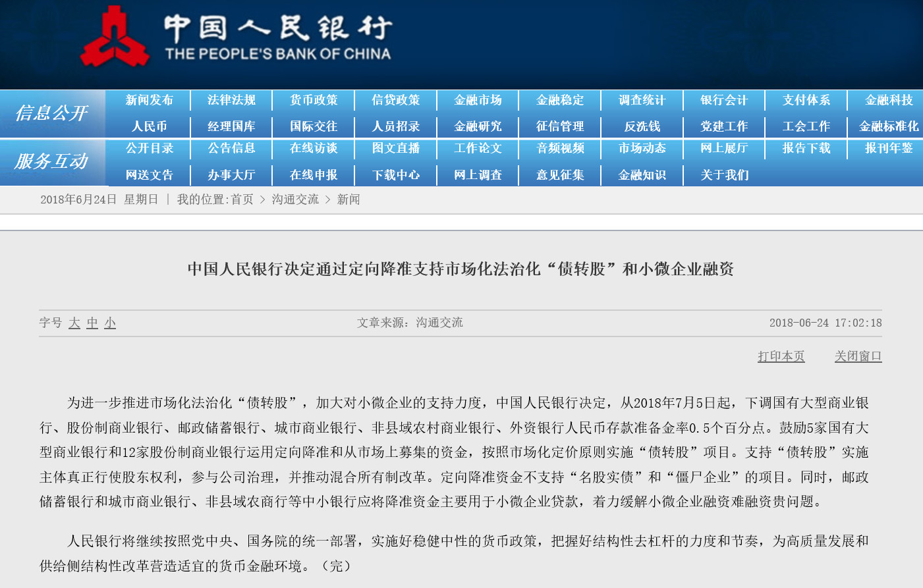Viewport: 923px width, 588px height.
Task: Click the timestamp 2018-06-24 17:02:18
Action: tap(825, 323)
